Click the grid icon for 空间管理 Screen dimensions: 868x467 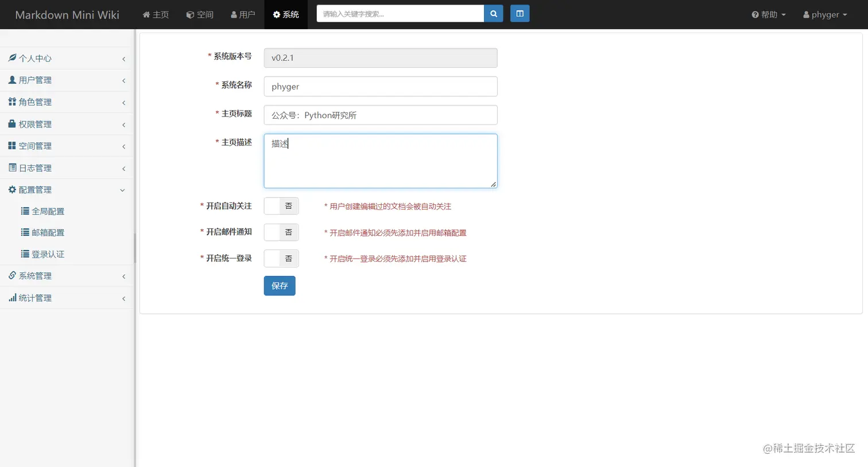12,146
